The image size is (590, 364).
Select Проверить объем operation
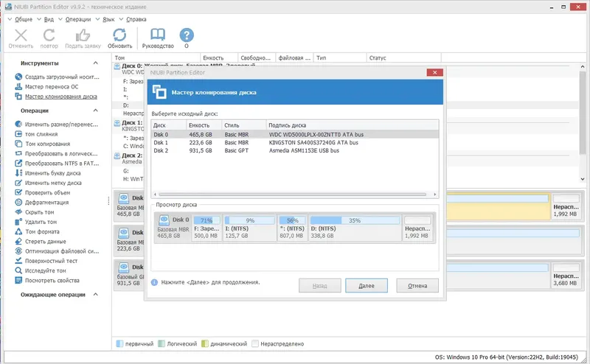[43, 192]
